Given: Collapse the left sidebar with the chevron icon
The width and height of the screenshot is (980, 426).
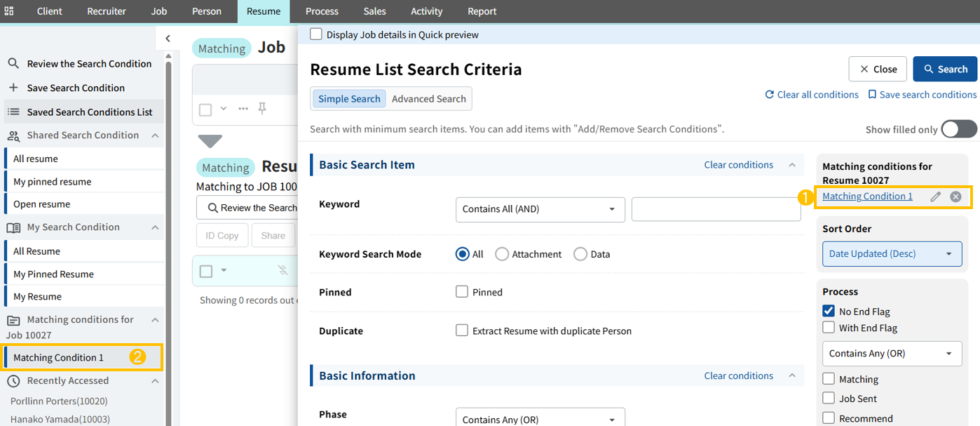Looking at the screenshot, I should pyautogui.click(x=168, y=39).
